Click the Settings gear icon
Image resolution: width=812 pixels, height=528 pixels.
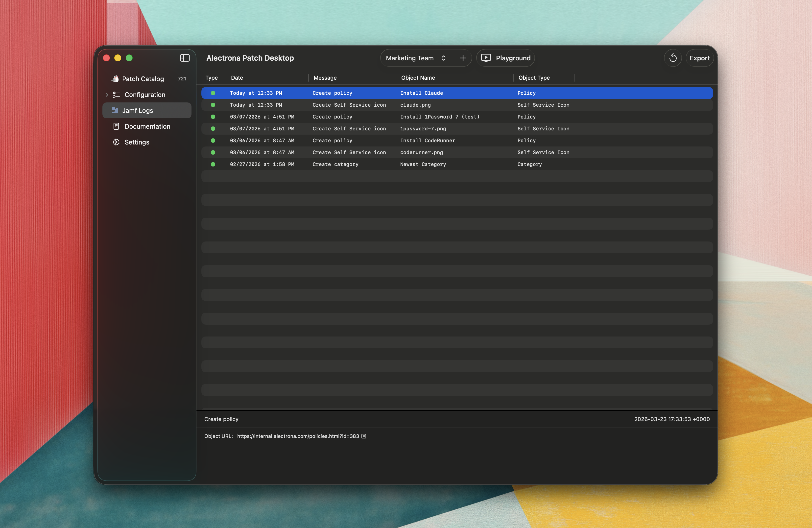coord(116,142)
